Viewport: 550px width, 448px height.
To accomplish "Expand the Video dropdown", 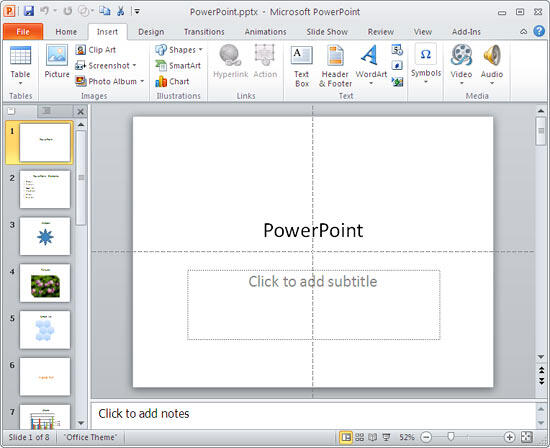I will click(x=461, y=83).
